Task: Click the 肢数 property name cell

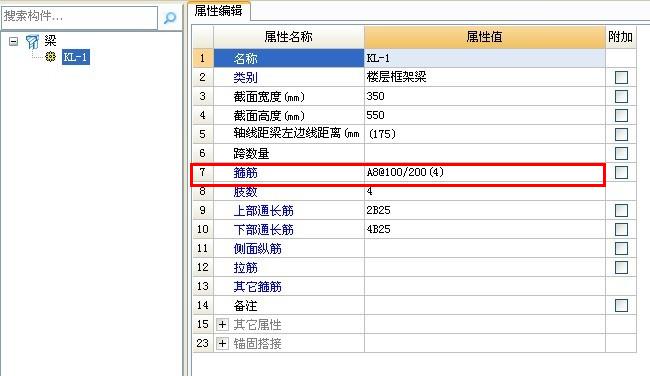Action: (x=289, y=191)
